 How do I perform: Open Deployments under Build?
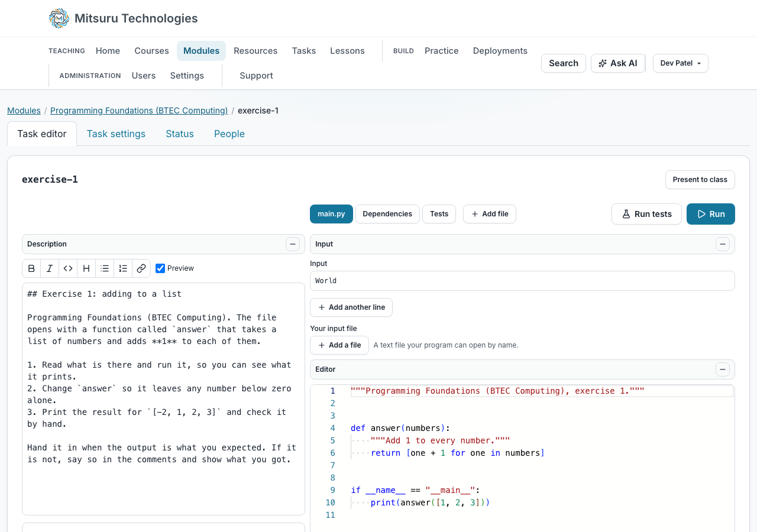click(500, 51)
